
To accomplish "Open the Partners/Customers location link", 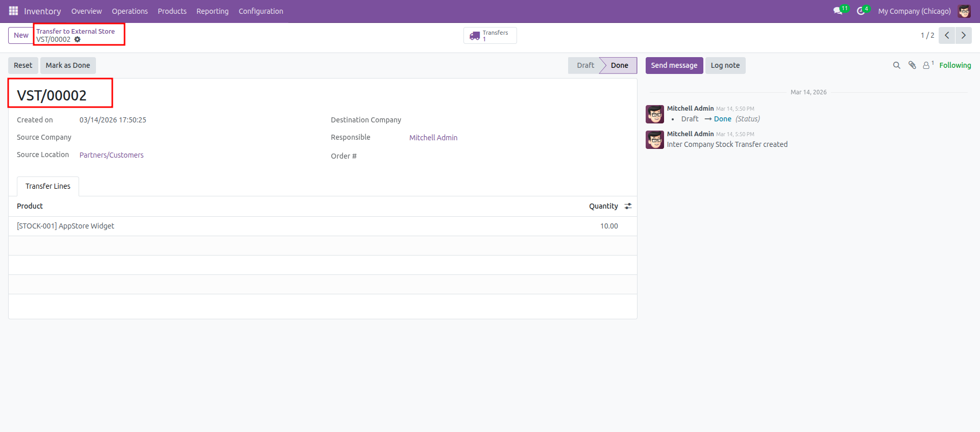I will [x=111, y=155].
